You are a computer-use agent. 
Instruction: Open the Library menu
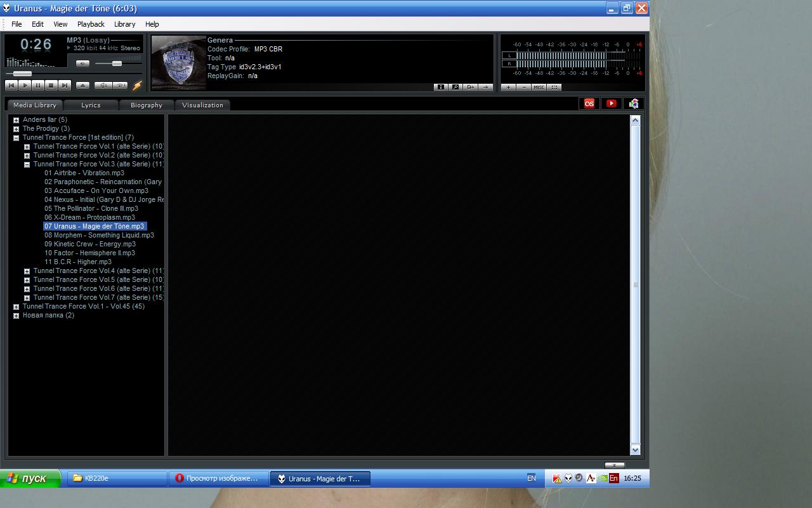tap(124, 24)
